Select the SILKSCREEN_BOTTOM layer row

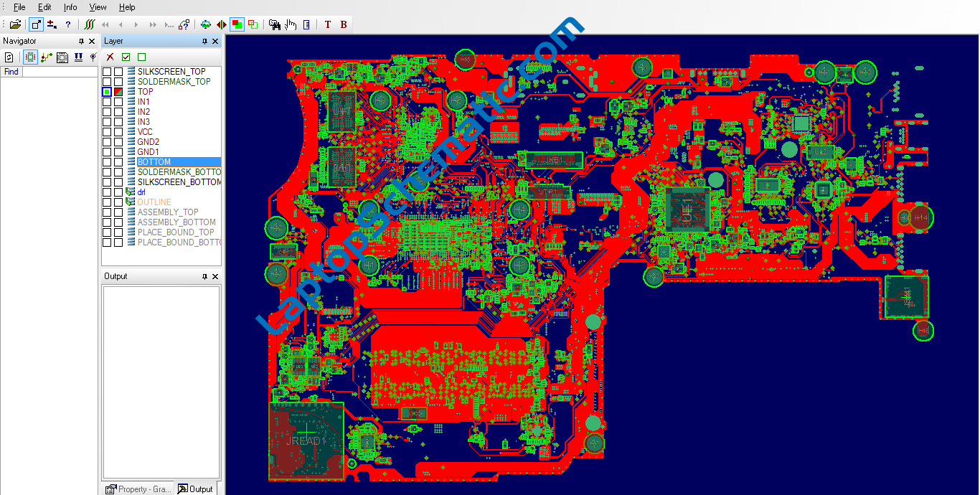[161, 182]
